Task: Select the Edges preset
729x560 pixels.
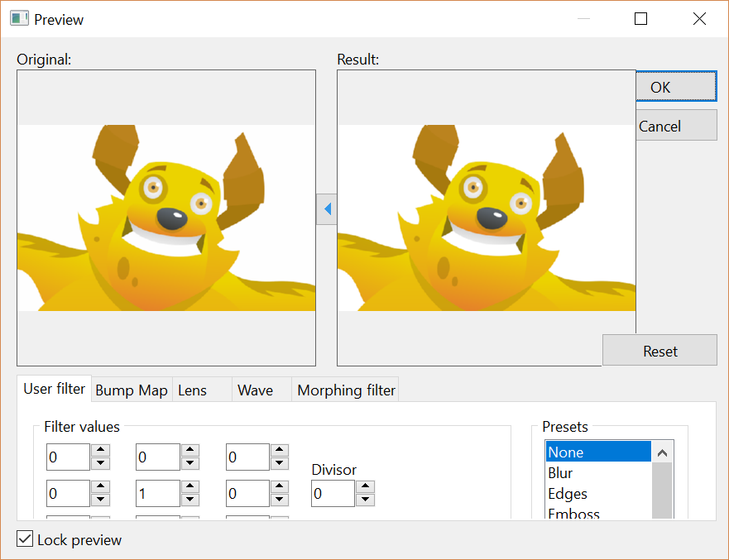Action: 598,493
